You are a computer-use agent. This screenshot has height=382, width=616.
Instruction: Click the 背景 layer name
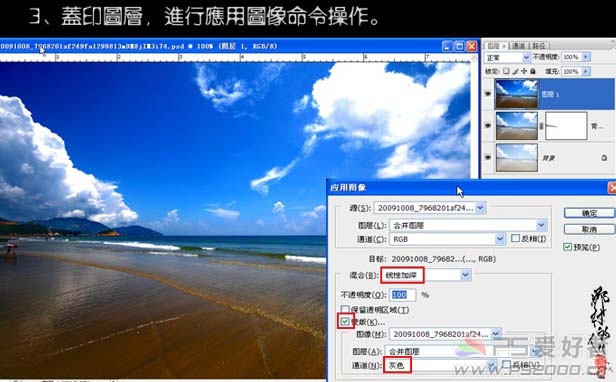click(548, 158)
